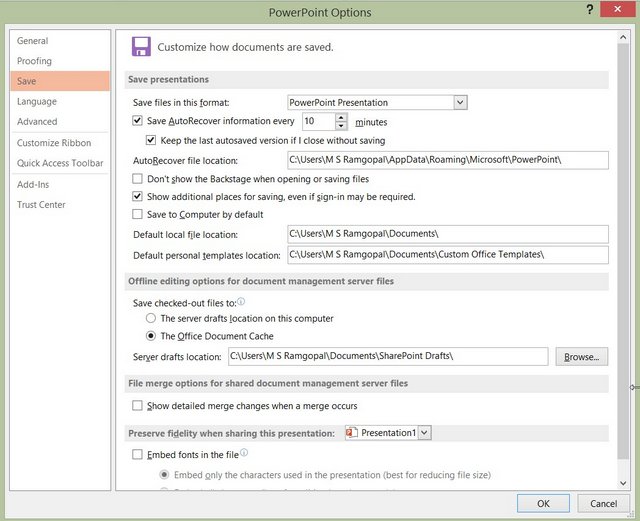
Task: Open the Save files format dropdown
Action: point(460,102)
